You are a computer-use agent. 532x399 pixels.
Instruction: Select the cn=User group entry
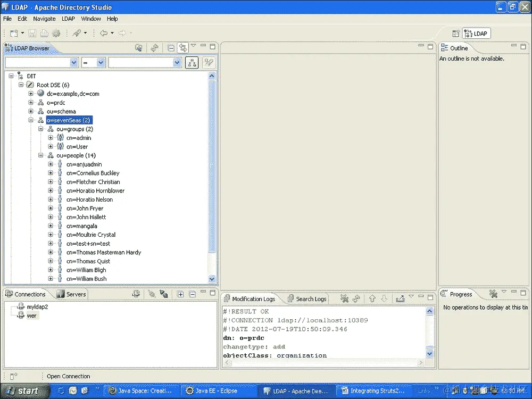click(77, 147)
